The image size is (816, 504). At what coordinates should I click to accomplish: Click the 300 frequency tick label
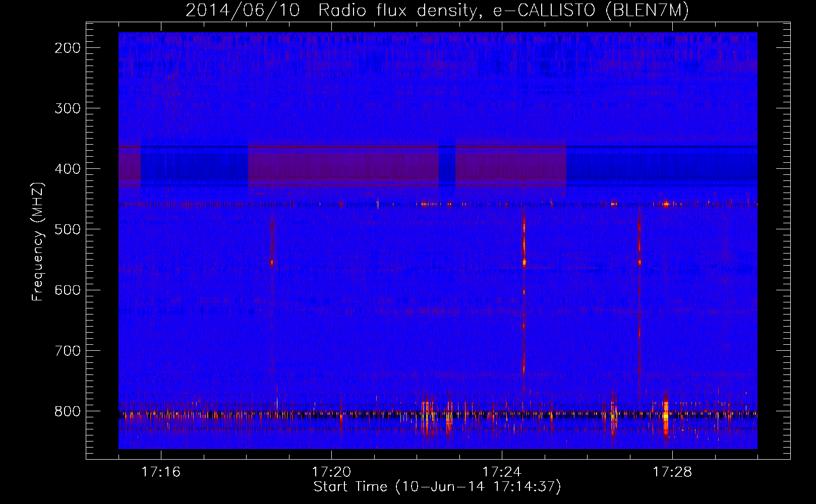[67, 108]
